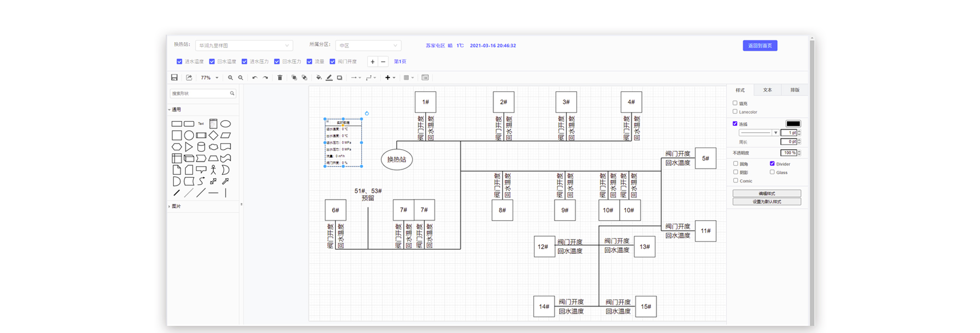Click the fill color bucket icon
Viewport: 980px width, 333px height.
[318, 78]
